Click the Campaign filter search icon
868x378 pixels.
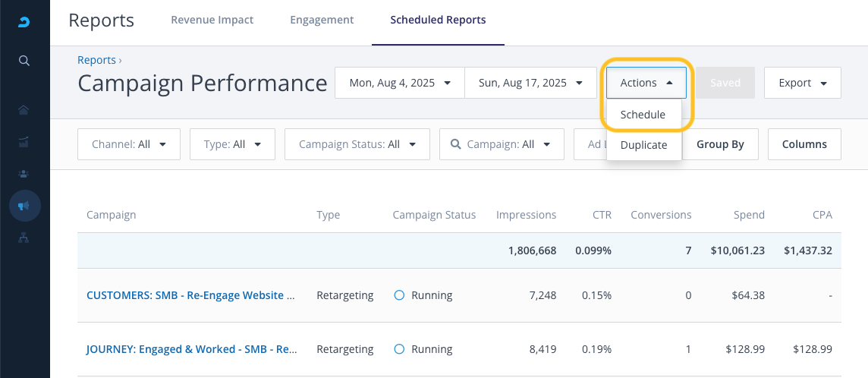pyautogui.click(x=455, y=144)
